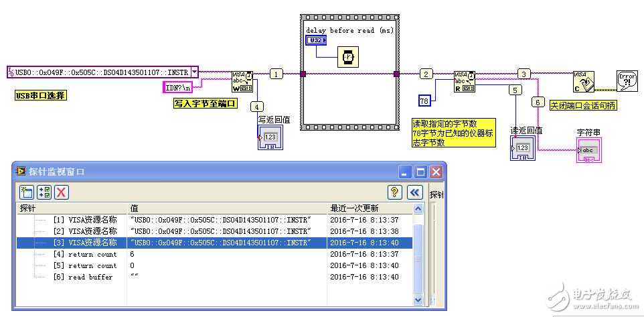The width and height of the screenshot is (644, 317).
Task: Maximize the probe watch window
Action: tap(420, 172)
